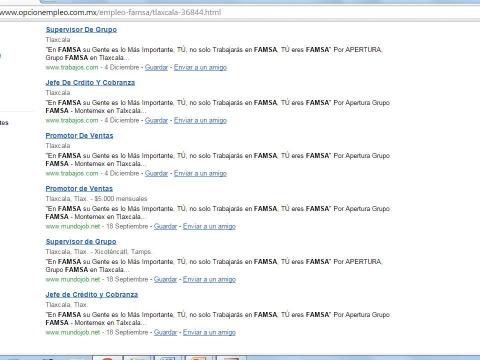This screenshot has width=480, height=360.
Task: Click the red taskbar icon at screen bottom
Action: click(108, 358)
